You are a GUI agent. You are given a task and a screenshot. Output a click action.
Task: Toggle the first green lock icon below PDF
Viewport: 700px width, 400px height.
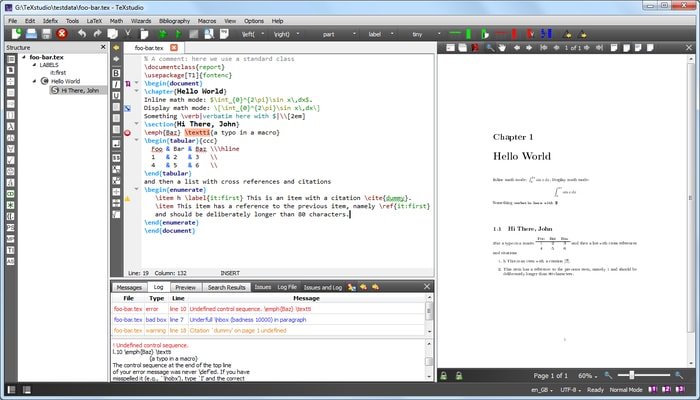click(x=443, y=376)
